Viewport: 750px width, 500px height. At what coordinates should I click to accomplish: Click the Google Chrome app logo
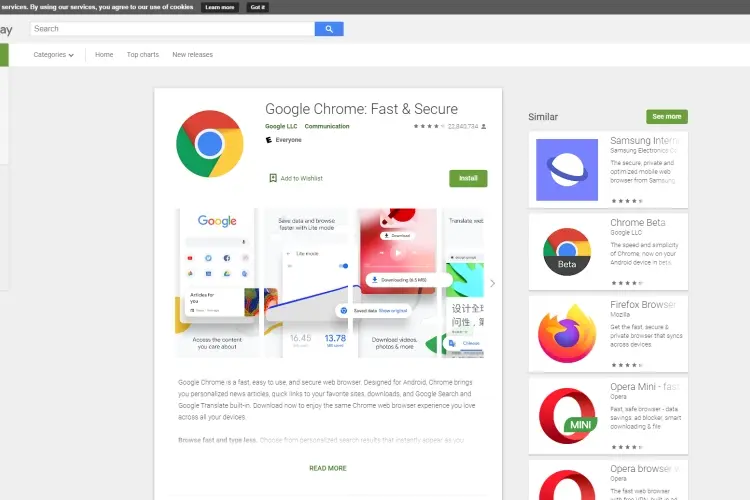pyautogui.click(x=210, y=144)
